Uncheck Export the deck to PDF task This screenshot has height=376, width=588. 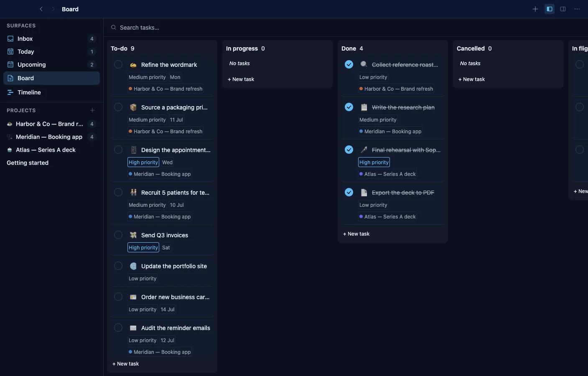349,192
